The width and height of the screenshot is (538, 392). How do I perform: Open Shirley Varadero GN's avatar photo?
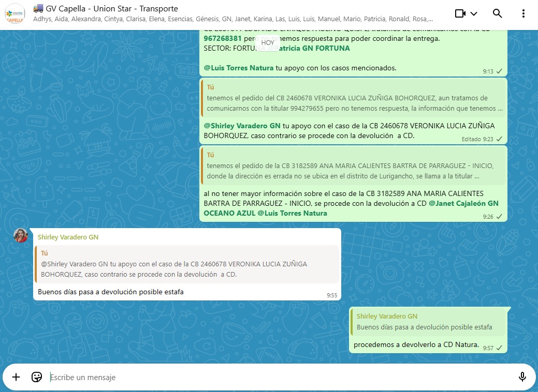pos(21,236)
